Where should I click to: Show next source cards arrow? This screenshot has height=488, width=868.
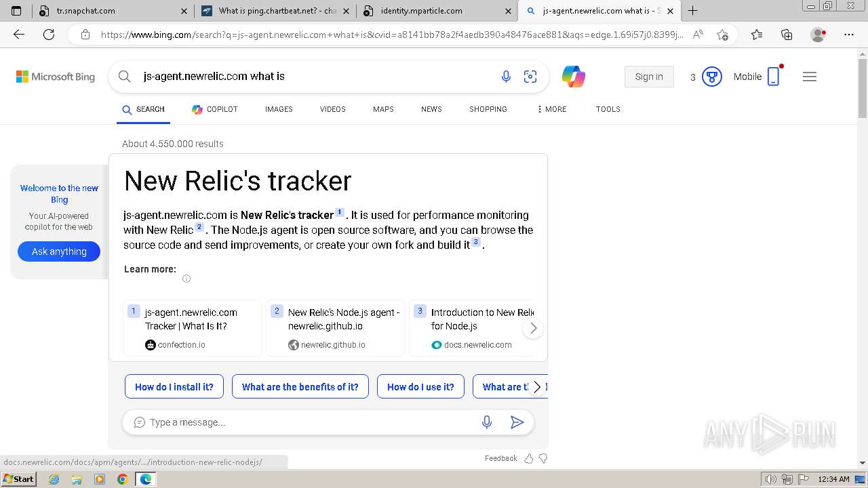(x=533, y=328)
